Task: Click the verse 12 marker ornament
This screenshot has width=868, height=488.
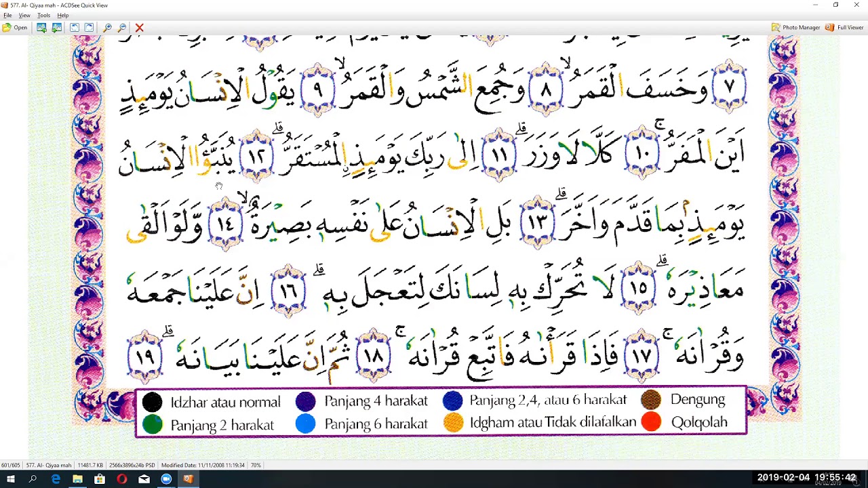Action: point(256,156)
